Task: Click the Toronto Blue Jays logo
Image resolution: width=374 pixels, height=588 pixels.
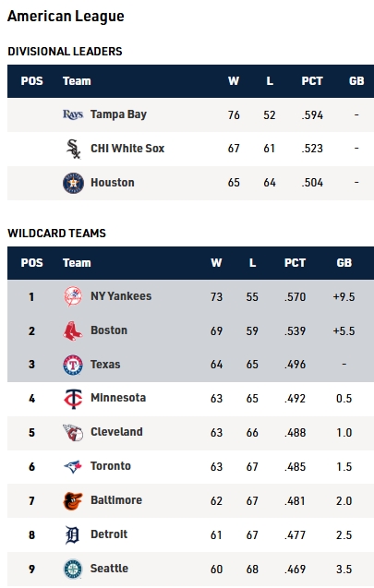Action: tap(73, 466)
